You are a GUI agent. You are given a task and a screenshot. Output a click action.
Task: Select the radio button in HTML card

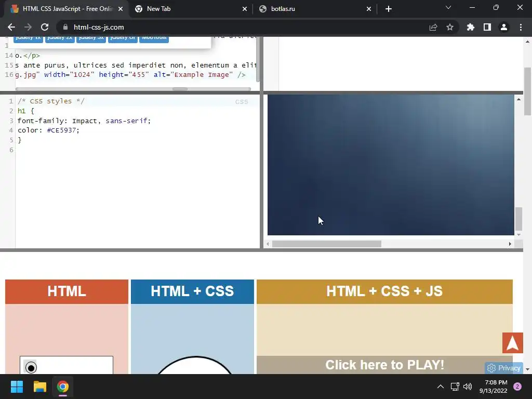point(31,367)
